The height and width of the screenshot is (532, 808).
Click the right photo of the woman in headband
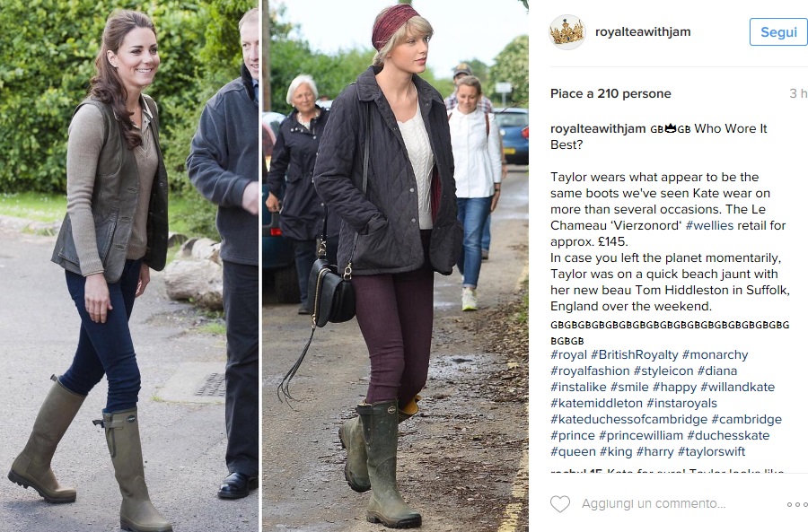click(395, 266)
